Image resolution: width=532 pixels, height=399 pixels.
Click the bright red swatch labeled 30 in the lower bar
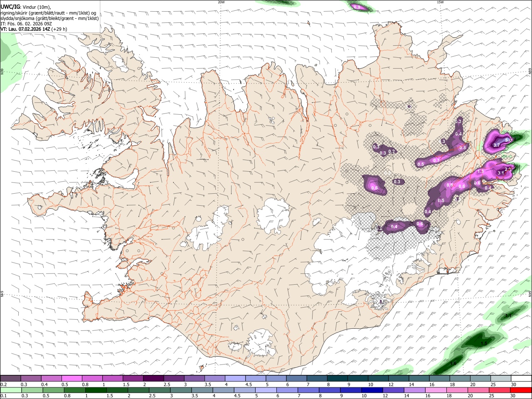click(521, 390)
